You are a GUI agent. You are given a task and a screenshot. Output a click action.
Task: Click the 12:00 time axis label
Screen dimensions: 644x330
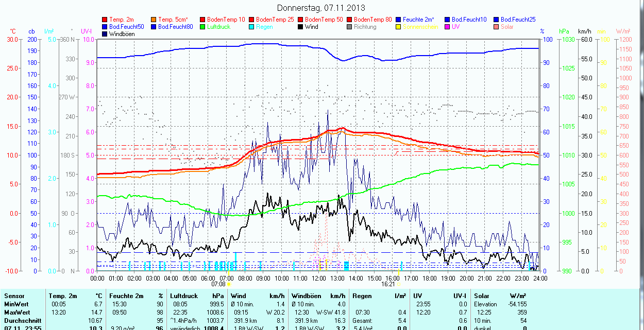318,278
